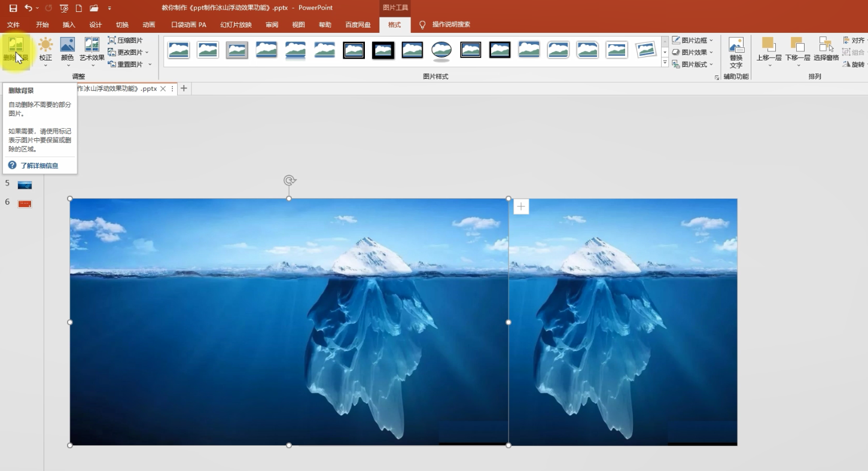Switch to the Animations (动画) tab
868x471 pixels.
click(x=149, y=25)
